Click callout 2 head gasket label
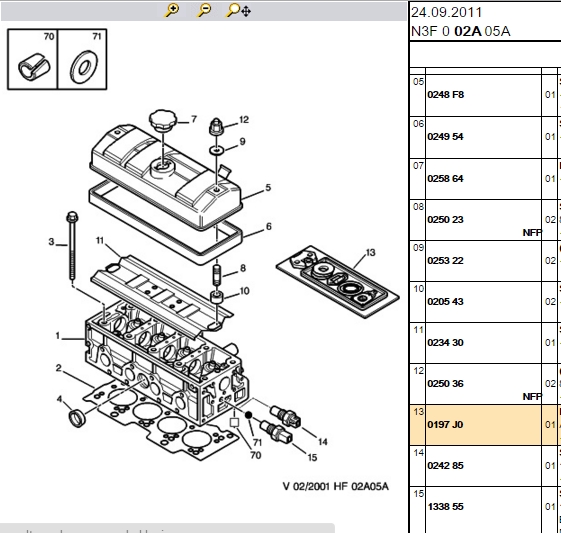The image size is (561, 533). 59,368
